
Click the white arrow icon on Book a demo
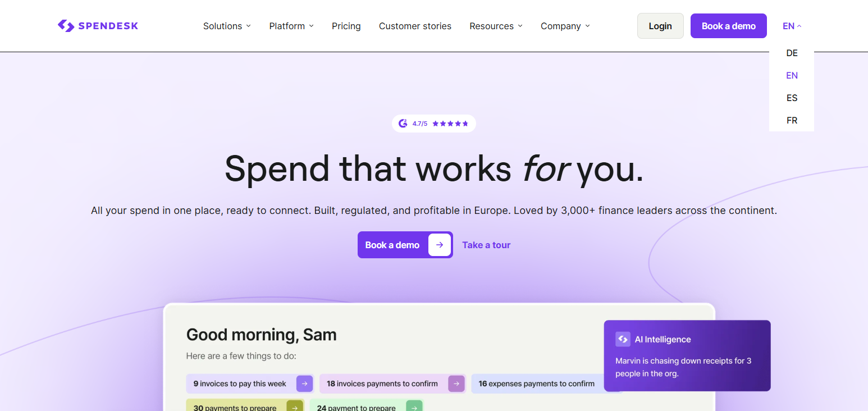(x=440, y=245)
